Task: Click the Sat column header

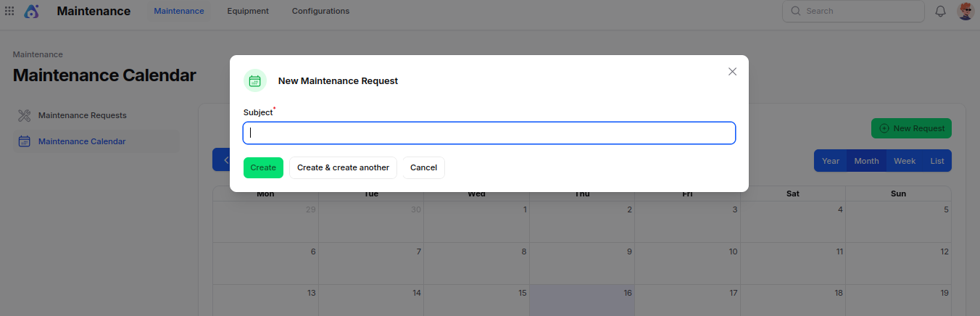Action: click(793, 194)
